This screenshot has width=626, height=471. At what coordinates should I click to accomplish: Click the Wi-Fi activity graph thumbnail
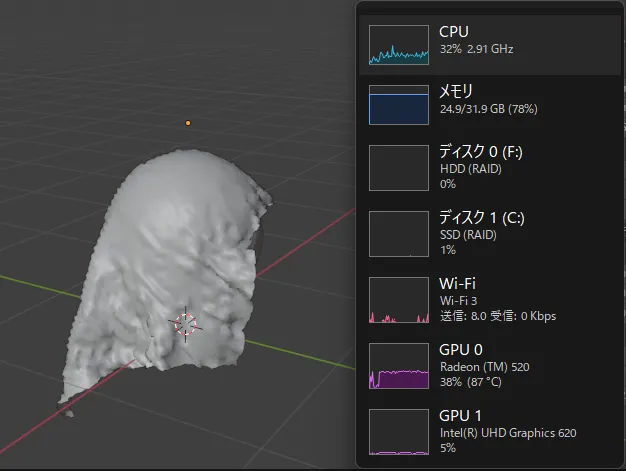tap(399, 300)
